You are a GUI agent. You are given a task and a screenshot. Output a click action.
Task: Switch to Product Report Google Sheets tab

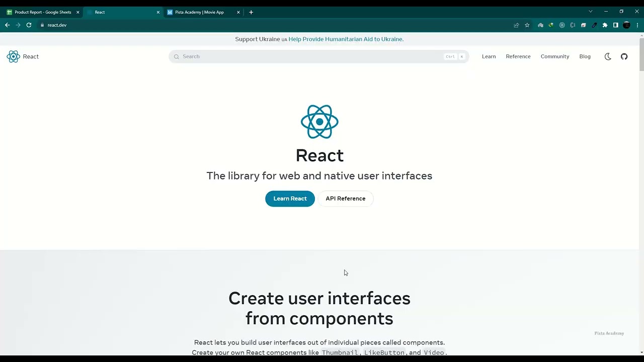click(x=42, y=12)
